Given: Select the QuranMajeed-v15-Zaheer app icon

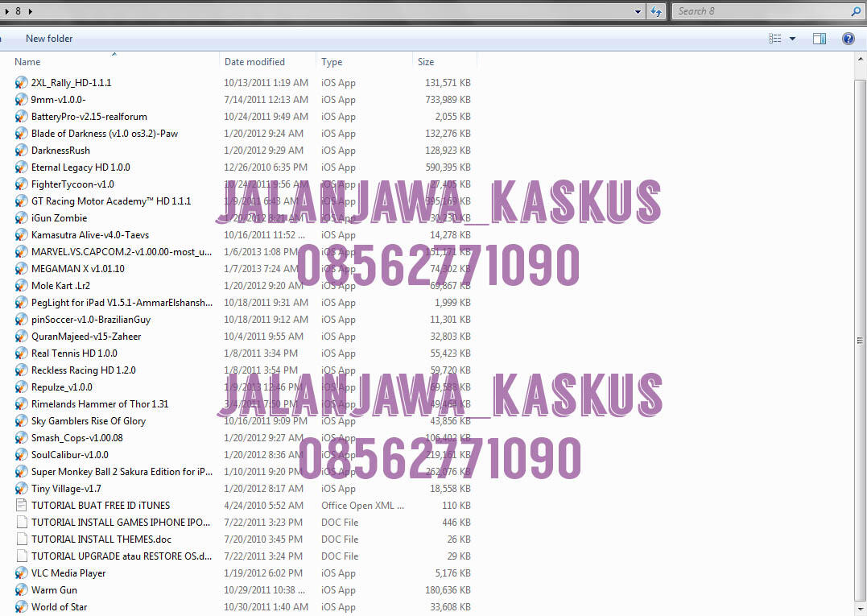Looking at the screenshot, I should (21, 337).
